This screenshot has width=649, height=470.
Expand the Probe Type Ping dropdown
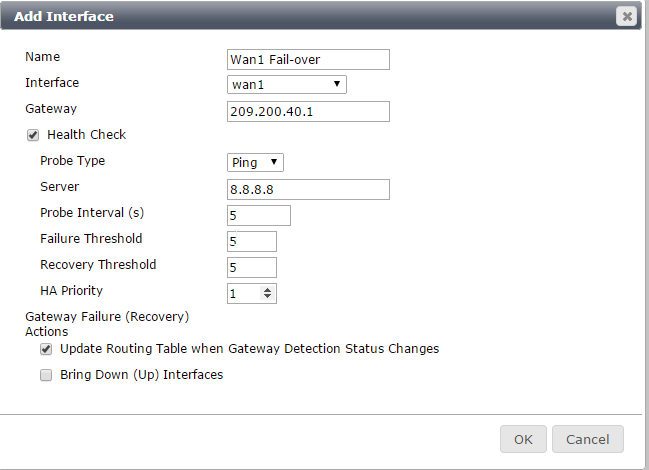256,162
